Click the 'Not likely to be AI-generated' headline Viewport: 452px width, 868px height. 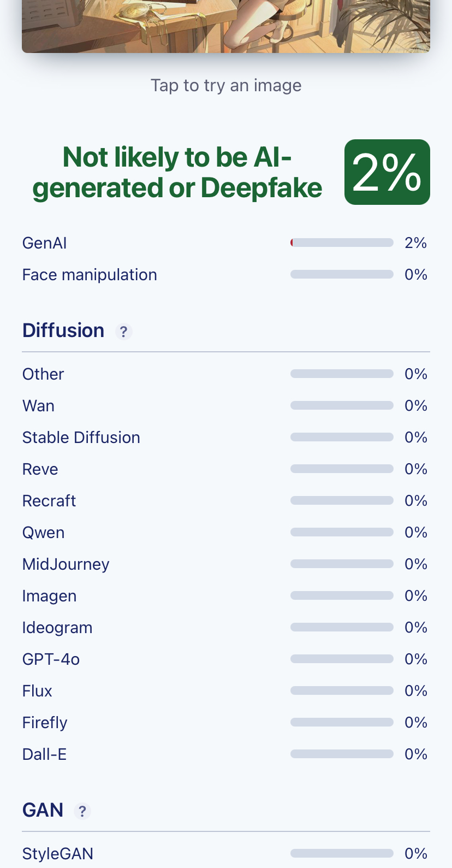click(177, 173)
